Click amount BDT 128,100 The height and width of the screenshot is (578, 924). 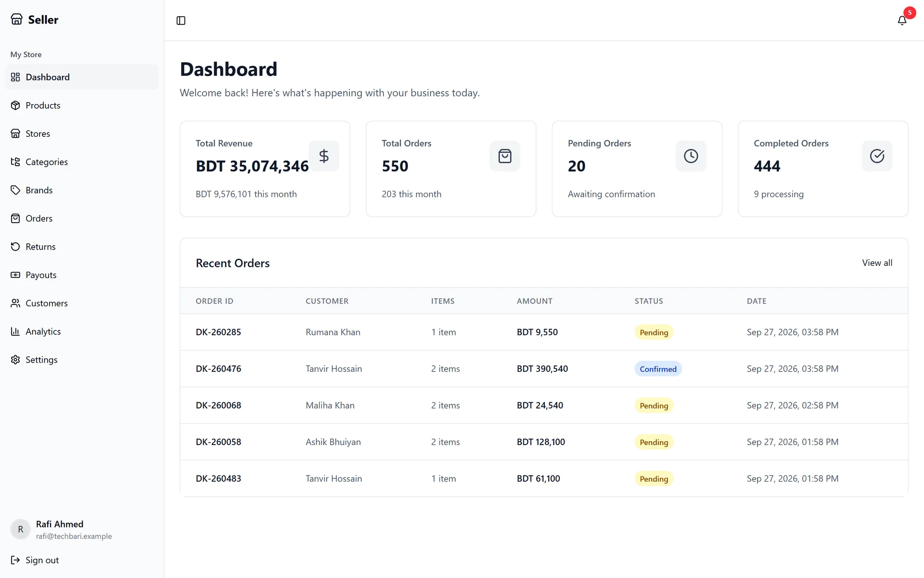(541, 442)
